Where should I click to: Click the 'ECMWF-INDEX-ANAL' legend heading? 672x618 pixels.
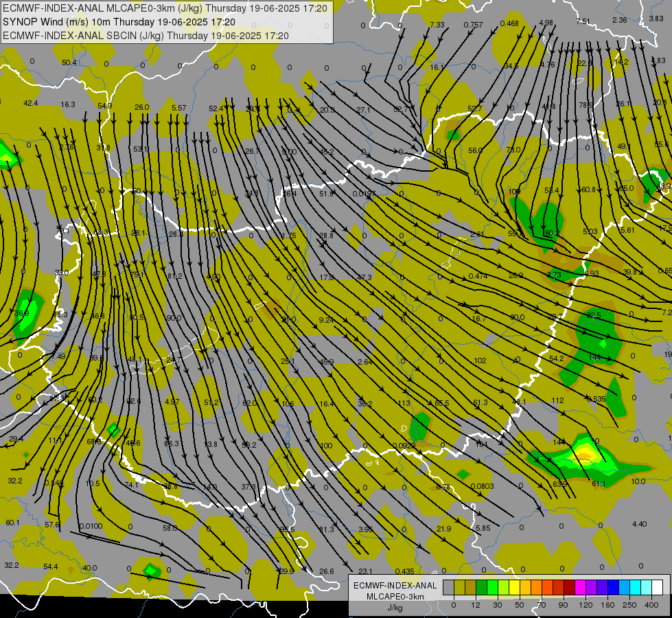[x=395, y=586]
